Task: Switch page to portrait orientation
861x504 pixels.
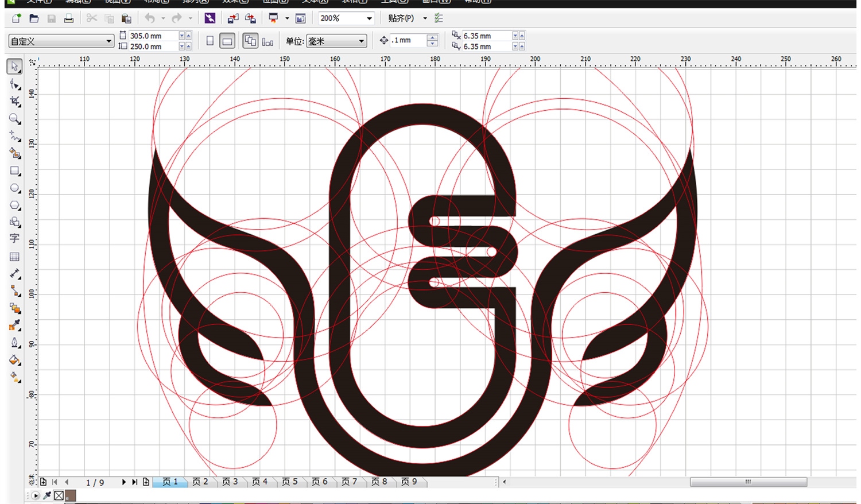Action: [210, 41]
